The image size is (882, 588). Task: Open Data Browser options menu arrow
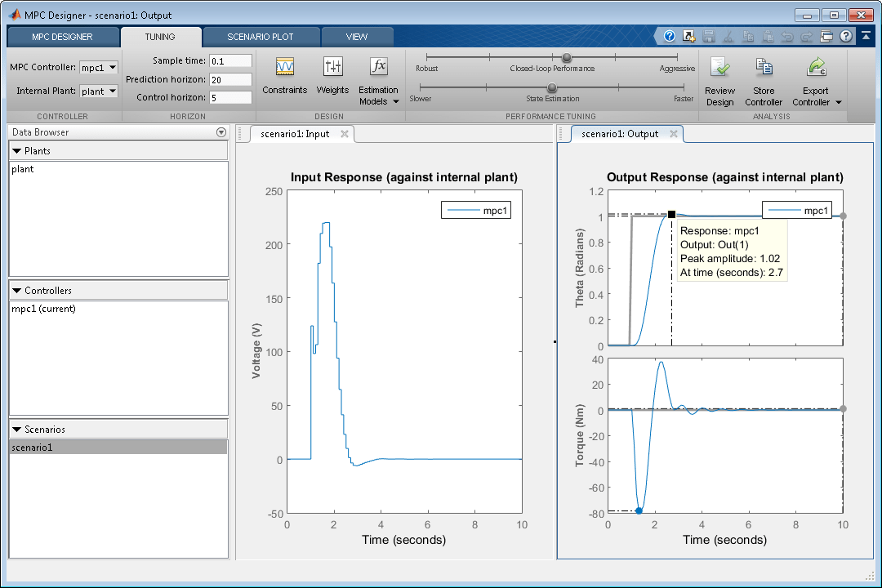(x=220, y=132)
